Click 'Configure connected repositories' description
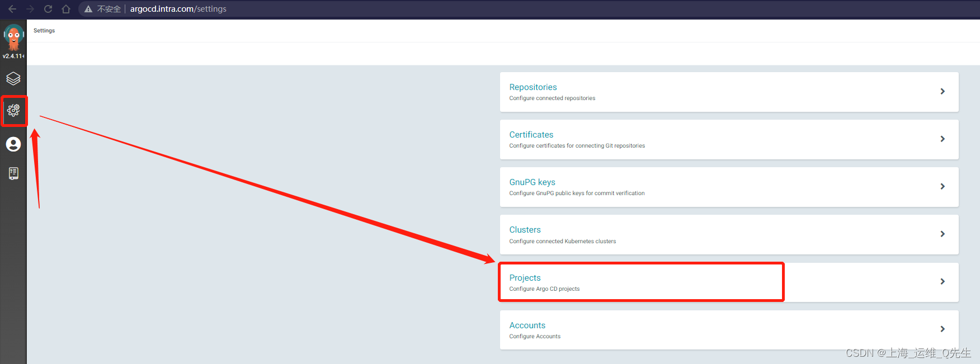The height and width of the screenshot is (364, 980). pyautogui.click(x=552, y=98)
